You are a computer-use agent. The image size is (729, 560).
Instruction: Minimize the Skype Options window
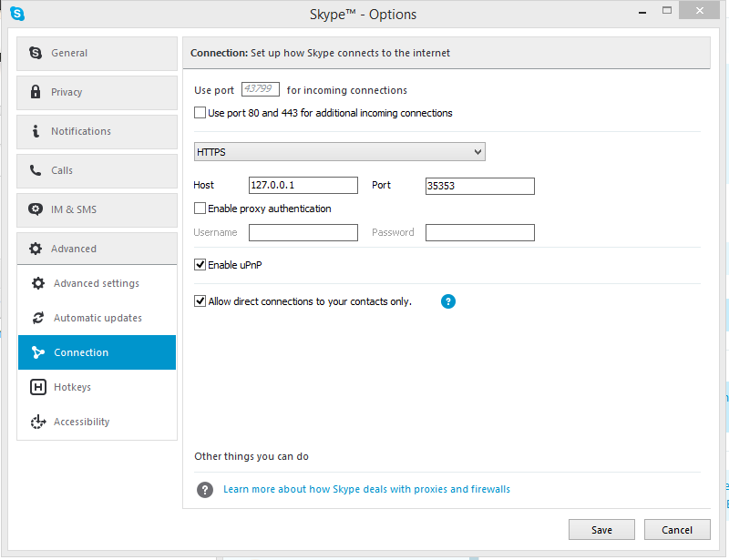(x=642, y=12)
